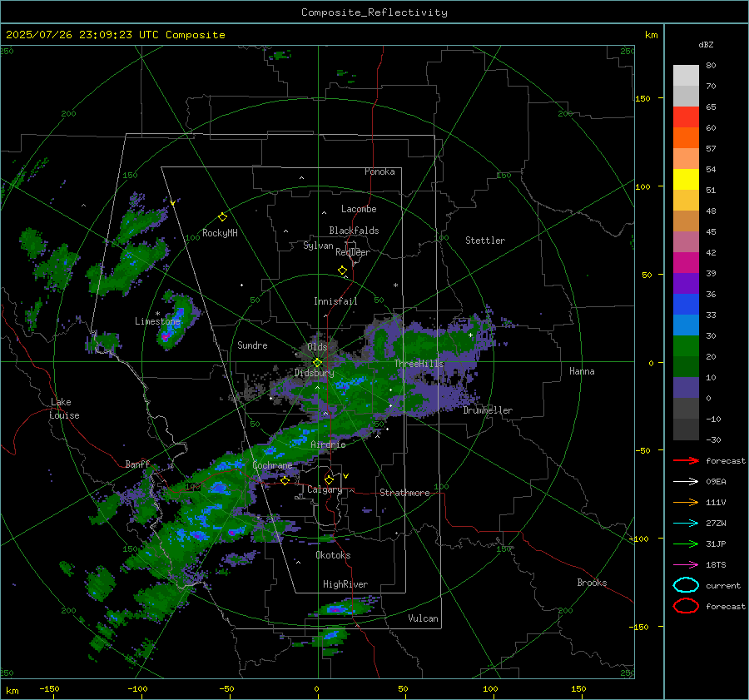Click the Hanna label
This screenshot has width=749, height=700.
point(582,371)
